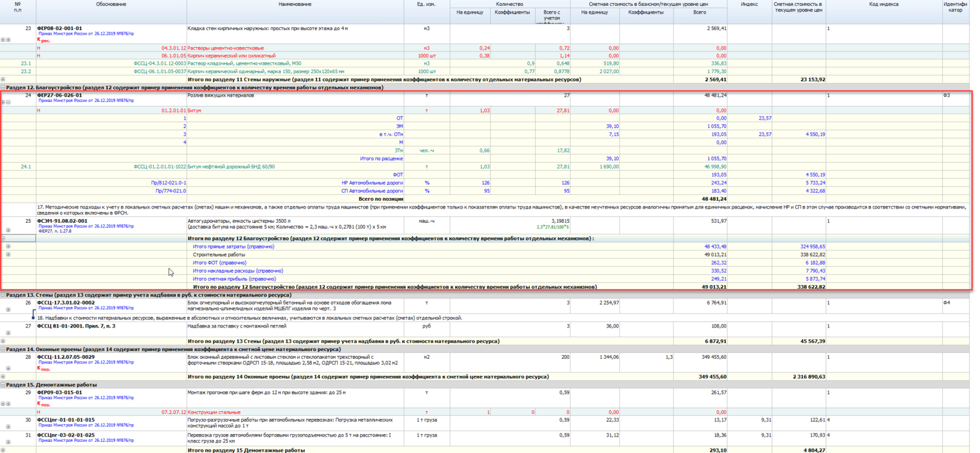Click the red К рес. marker in position 23

point(44,41)
